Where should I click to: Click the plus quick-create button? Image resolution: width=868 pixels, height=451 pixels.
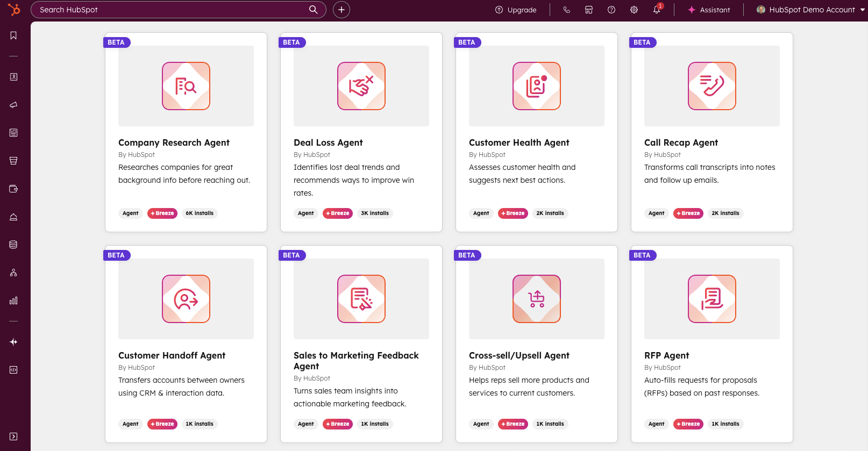pos(341,10)
